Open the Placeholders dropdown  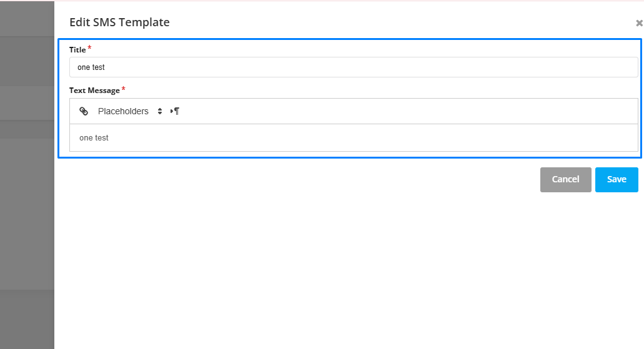pos(123,111)
